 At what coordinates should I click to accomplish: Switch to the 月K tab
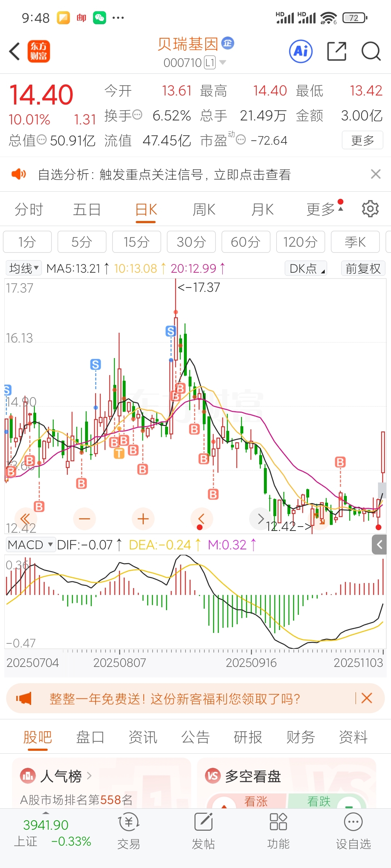[x=262, y=209]
